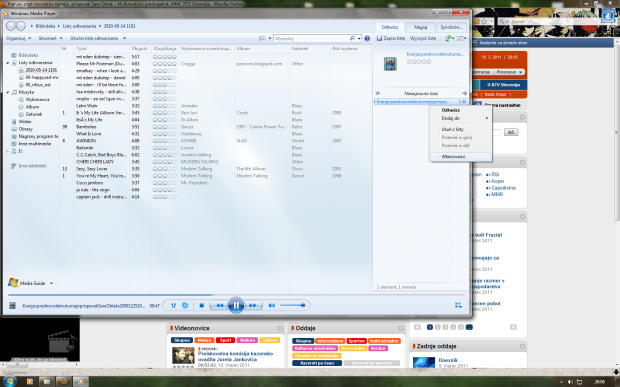
Task: Open the help icon next to search
Action: [367, 38]
